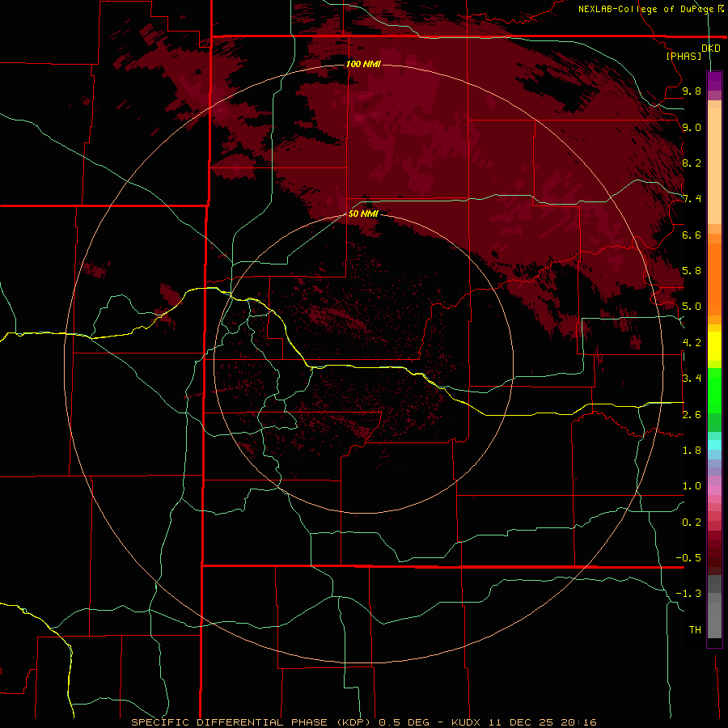Select the 9.8 value on the color scale
This screenshot has width=728, height=728.
[x=692, y=91]
